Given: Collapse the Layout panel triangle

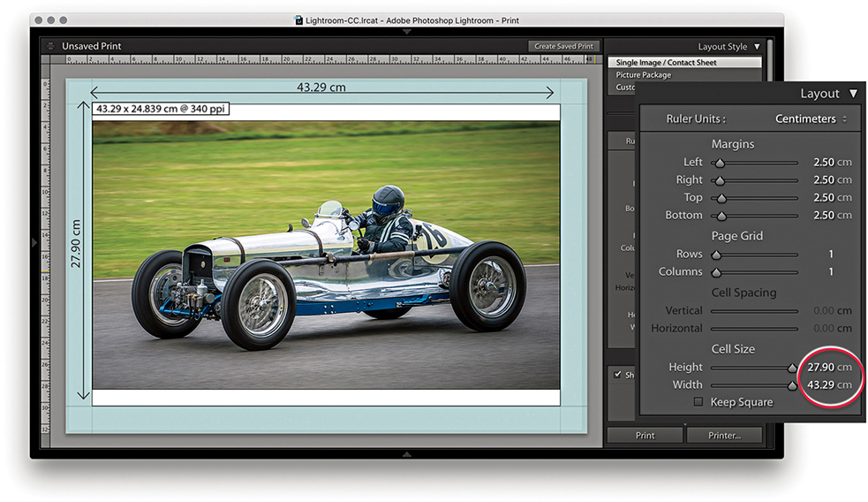Looking at the screenshot, I should click(852, 94).
